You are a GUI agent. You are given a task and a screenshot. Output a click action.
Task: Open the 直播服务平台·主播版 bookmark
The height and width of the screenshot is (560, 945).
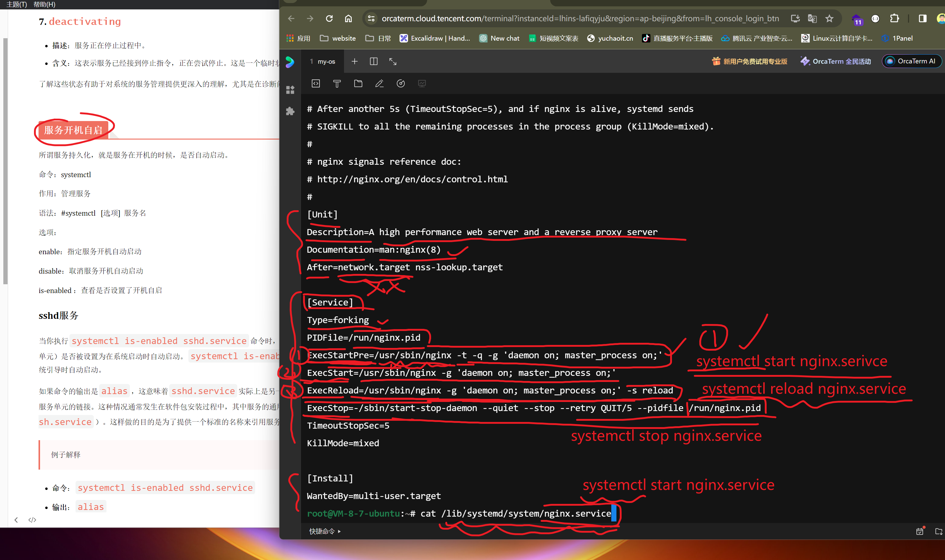pyautogui.click(x=677, y=38)
